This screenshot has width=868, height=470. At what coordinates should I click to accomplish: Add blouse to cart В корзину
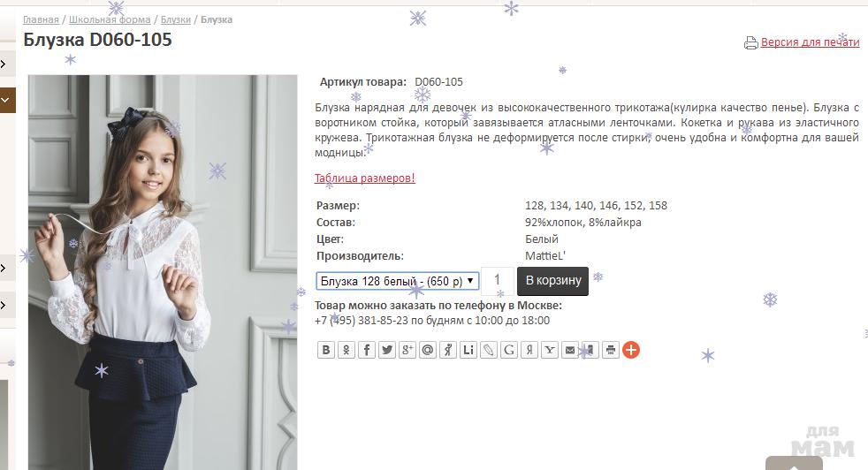point(553,281)
